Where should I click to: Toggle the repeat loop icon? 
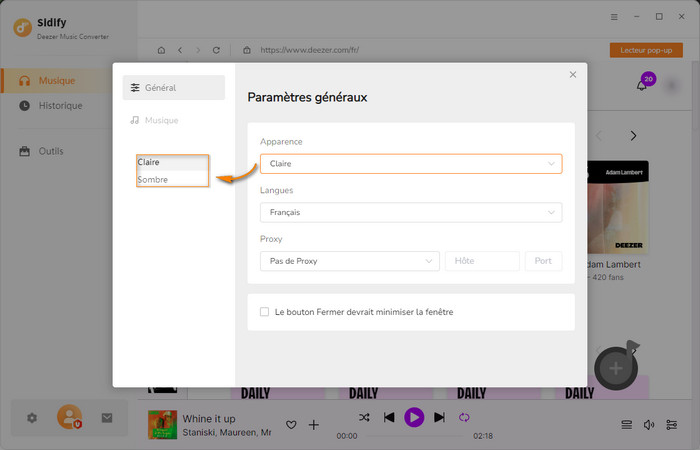[x=464, y=417]
